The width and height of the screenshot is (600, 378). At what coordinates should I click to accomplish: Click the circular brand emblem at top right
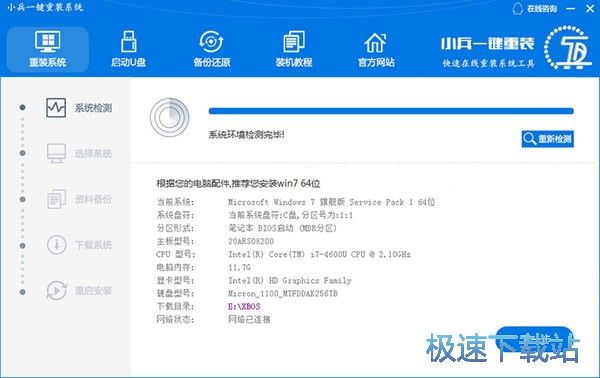point(567,47)
